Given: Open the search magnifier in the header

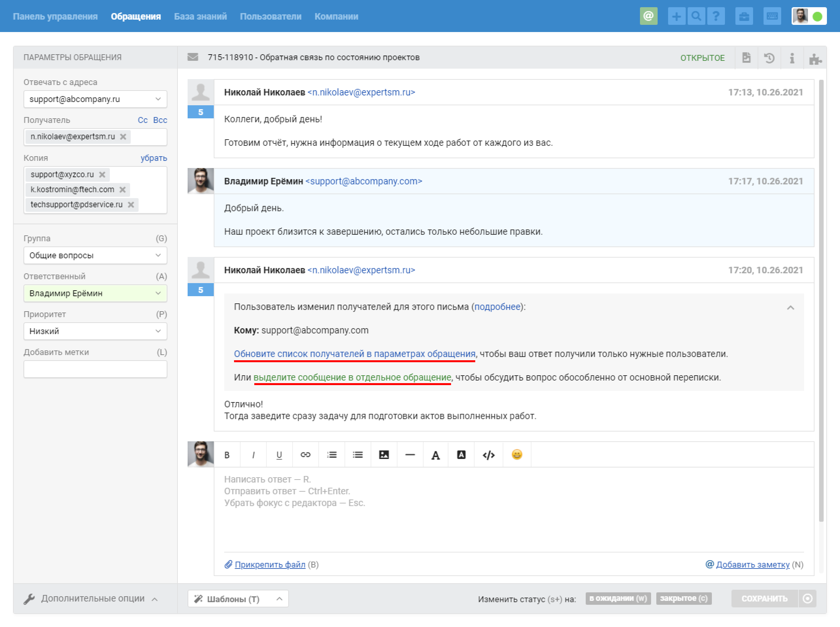Looking at the screenshot, I should 696,16.
